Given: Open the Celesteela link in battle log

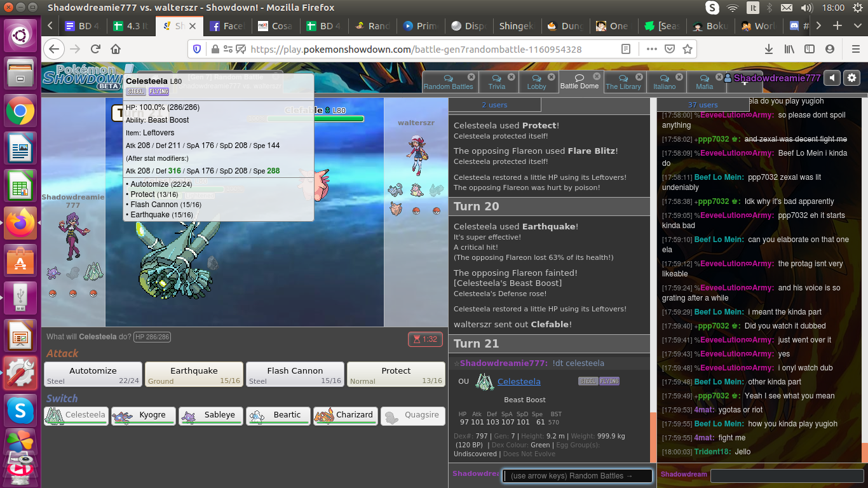Looking at the screenshot, I should [x=519, y=381].
